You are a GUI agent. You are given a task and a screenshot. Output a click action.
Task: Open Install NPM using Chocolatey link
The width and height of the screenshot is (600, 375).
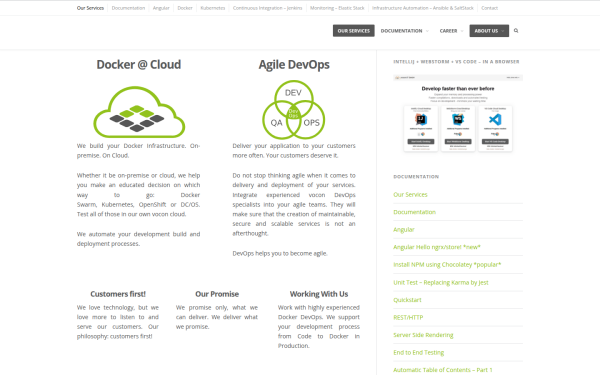pos(447,264)
